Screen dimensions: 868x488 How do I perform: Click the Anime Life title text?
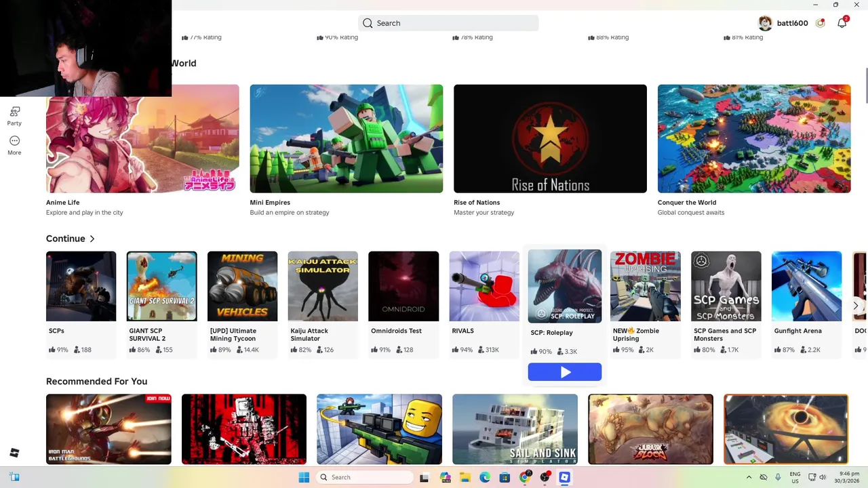coord(63,203)
